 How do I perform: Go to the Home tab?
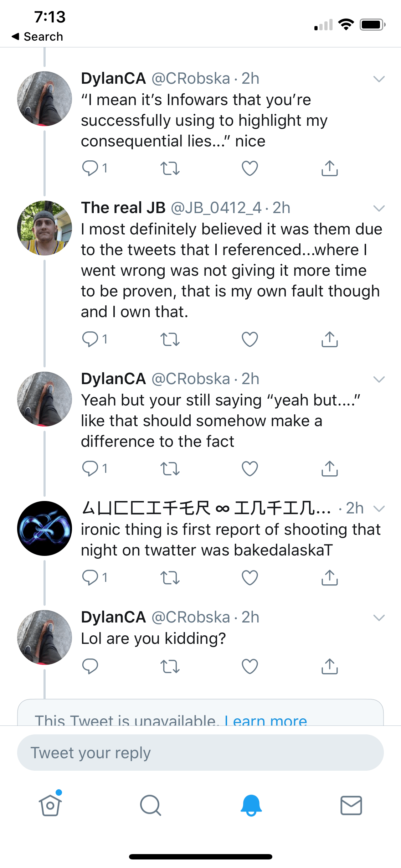50,805
